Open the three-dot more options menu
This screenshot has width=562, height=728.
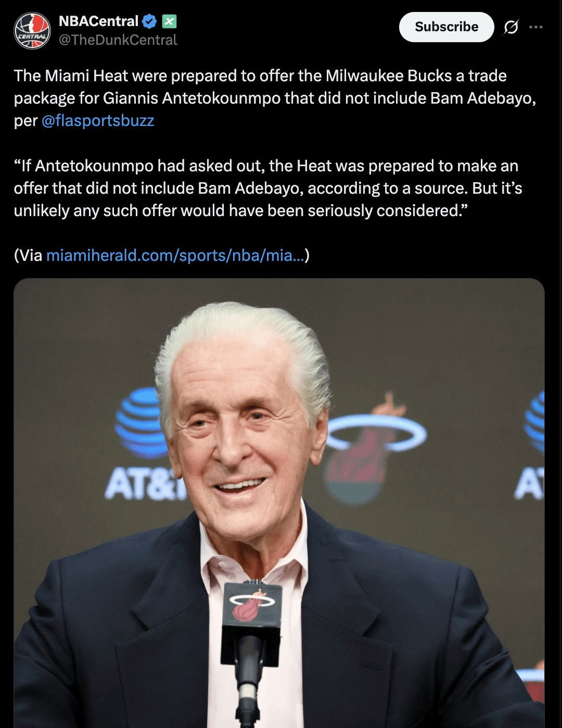[536, 27]
